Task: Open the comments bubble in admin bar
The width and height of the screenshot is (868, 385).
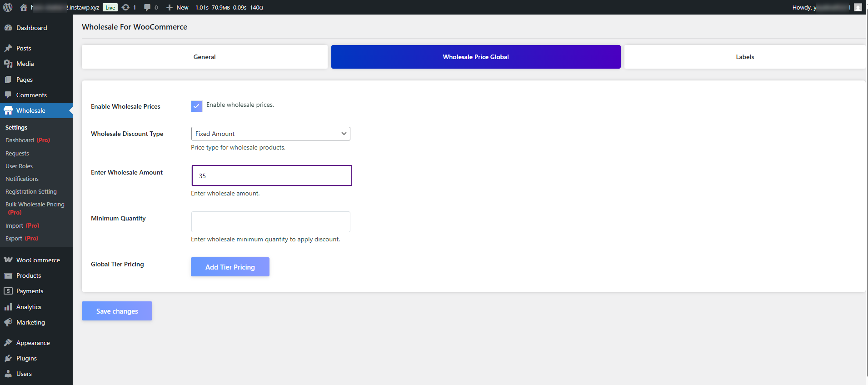Action: pyautogui.click(x=147, y=7)
